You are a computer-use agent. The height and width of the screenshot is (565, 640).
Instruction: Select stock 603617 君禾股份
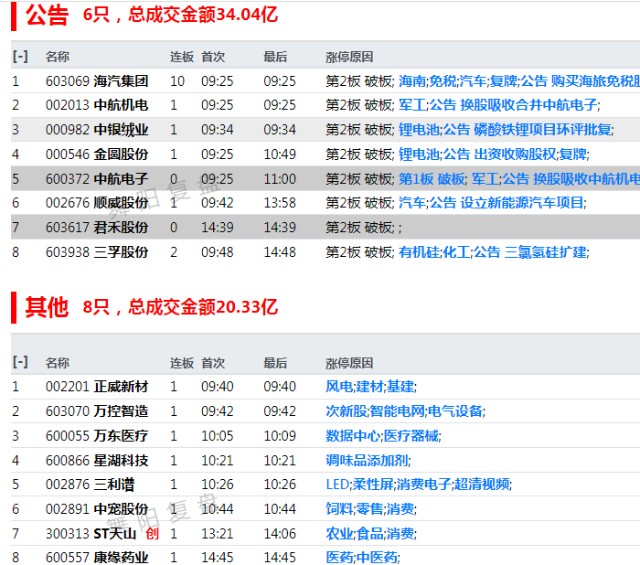pyautogui.click(x=97, y=227)
